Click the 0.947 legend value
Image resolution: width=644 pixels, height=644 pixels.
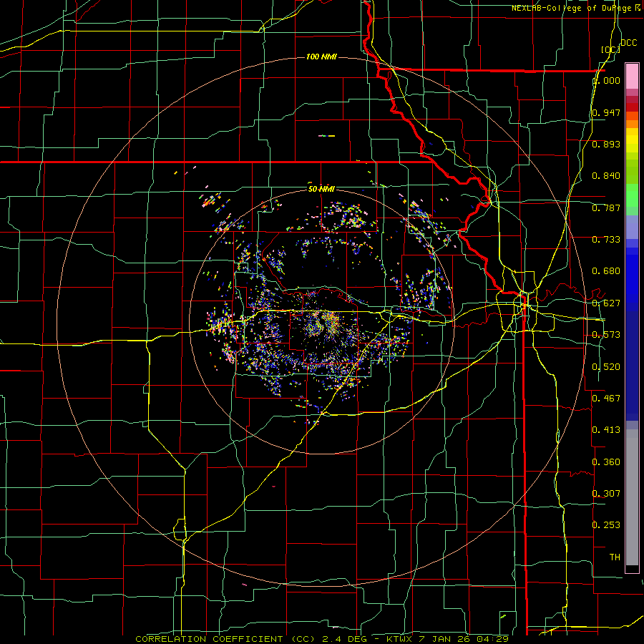[606, 112]
